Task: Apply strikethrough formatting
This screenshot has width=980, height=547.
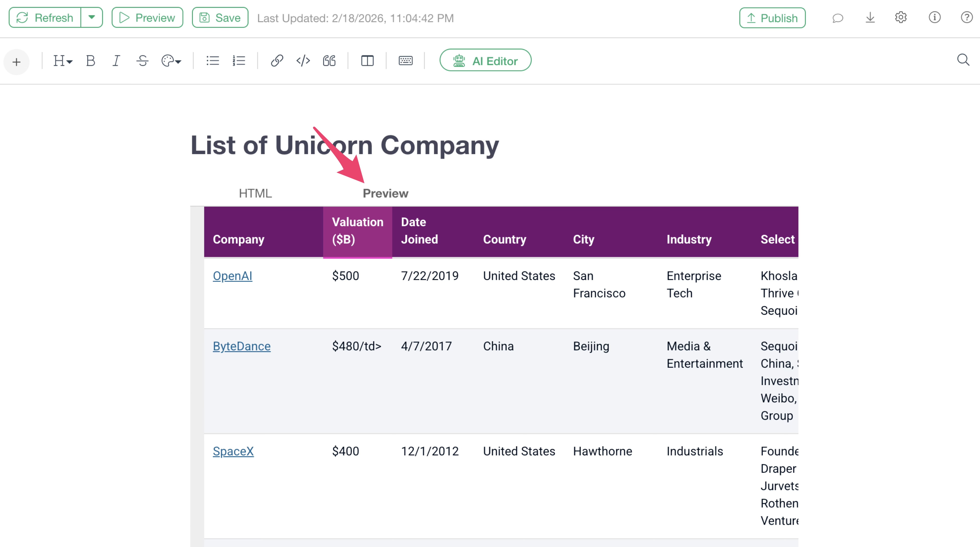Action: [x=142, y=61]
